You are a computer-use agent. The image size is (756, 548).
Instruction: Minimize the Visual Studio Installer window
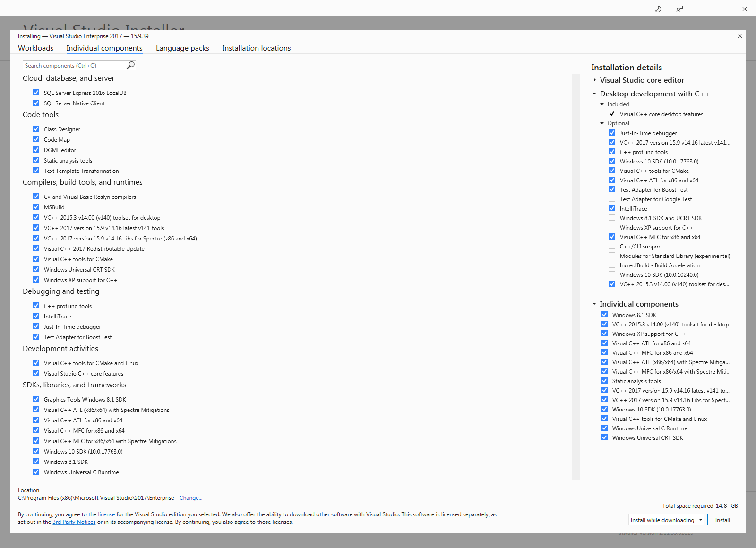(x=701, y=9)
